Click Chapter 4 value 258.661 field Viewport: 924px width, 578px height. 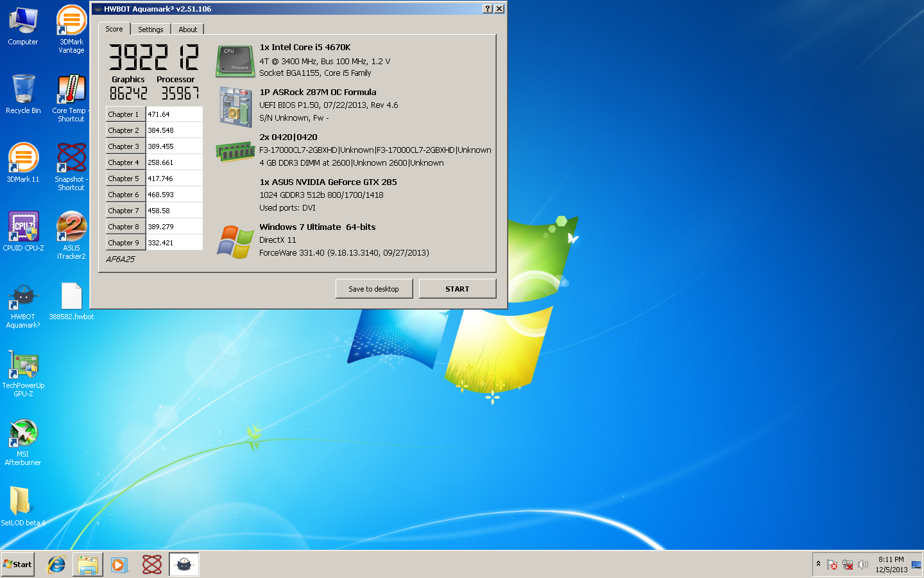click(x=175, y=162)
